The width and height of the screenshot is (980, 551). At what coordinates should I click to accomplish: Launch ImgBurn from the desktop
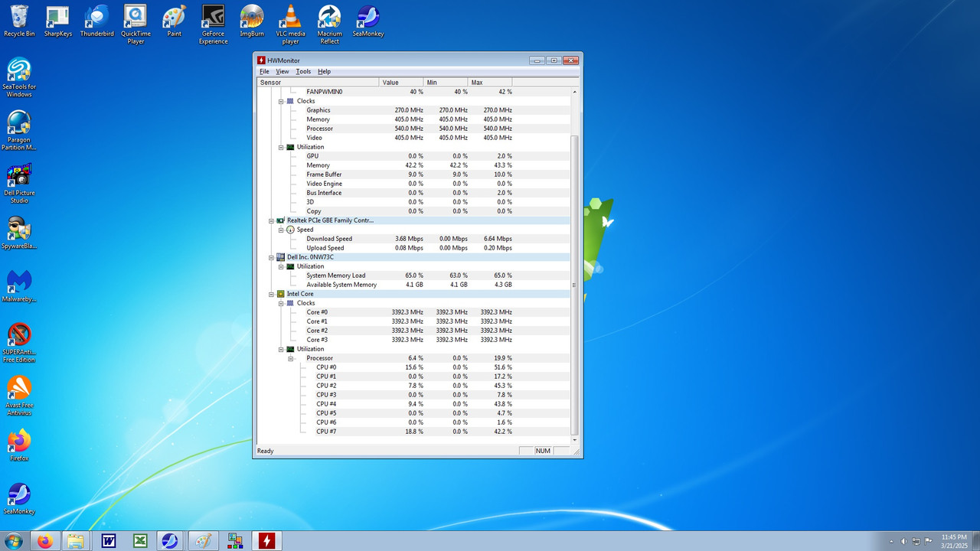tap(252, 20)
